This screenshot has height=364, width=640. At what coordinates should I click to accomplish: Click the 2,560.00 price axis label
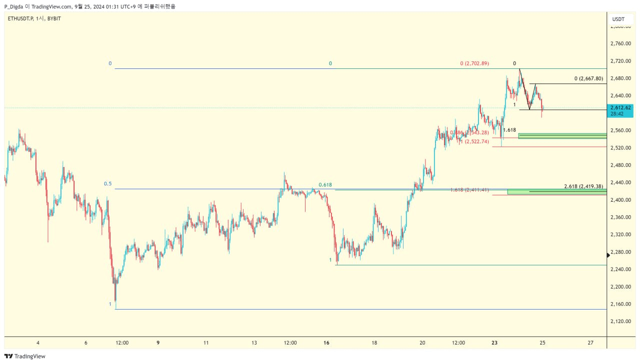click(620, 130)
